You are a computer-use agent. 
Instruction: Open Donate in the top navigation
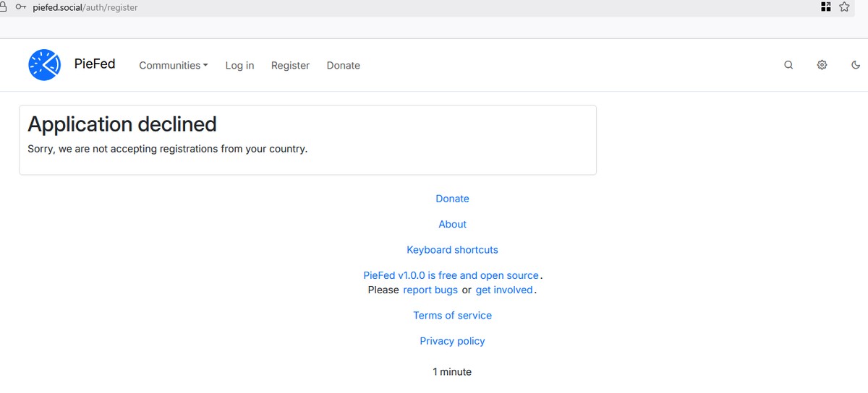point(343,65)
